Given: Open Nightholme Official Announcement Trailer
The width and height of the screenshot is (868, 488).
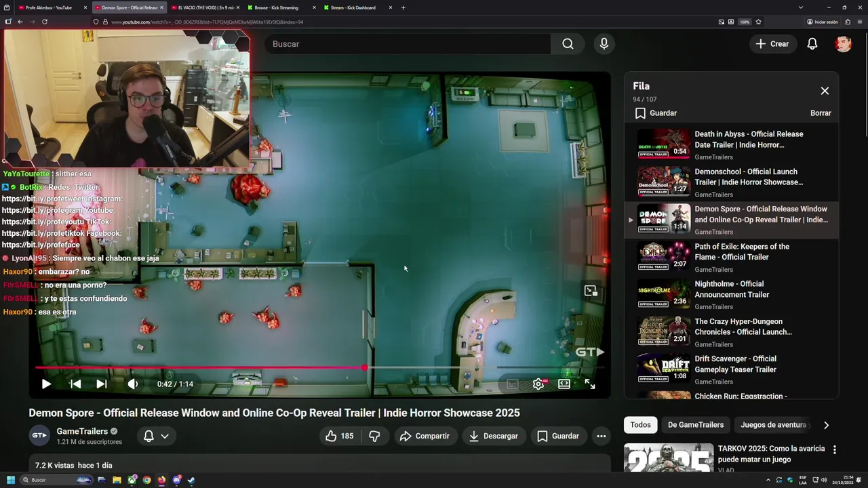Looking at the screenshot, I should point(731,294).
